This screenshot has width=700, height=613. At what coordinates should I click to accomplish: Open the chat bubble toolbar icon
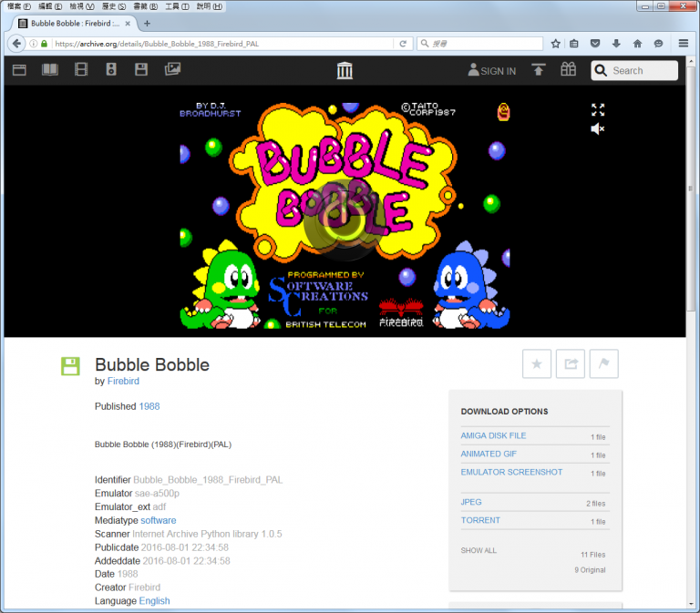click(658, 44)
